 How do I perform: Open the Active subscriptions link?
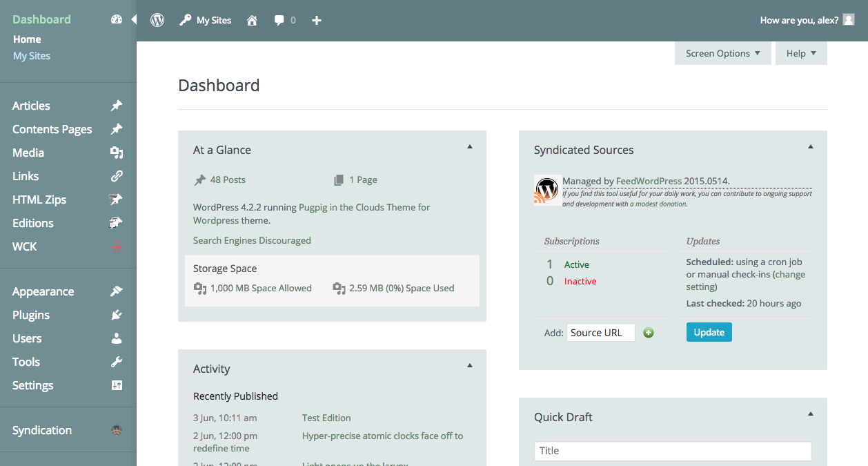click(x=577, y=264)
